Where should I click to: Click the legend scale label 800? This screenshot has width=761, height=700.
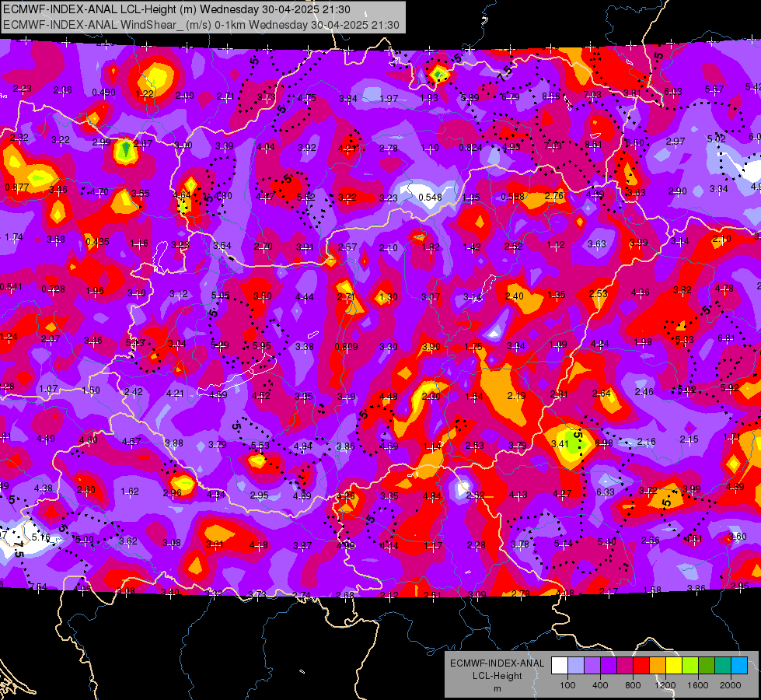click(x=633, y=685)
